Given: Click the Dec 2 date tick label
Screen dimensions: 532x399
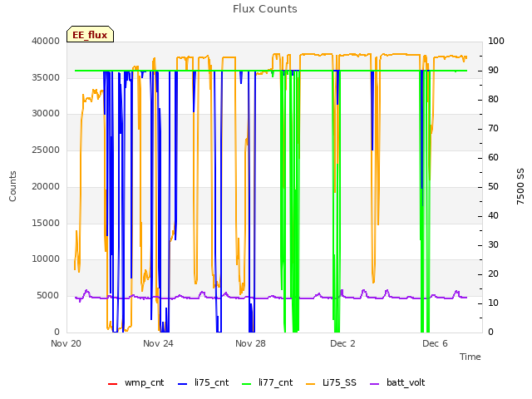Looking at the screenshot, I should coord(342,343).
